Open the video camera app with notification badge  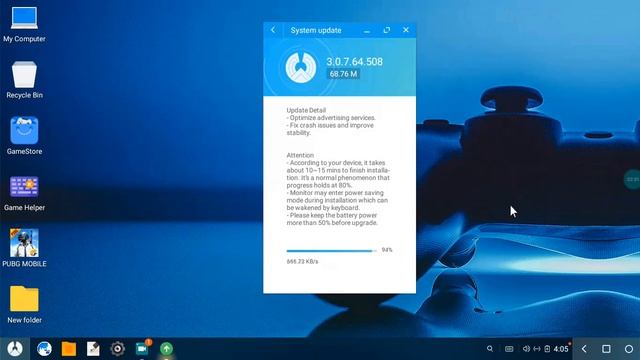point(142,348)
